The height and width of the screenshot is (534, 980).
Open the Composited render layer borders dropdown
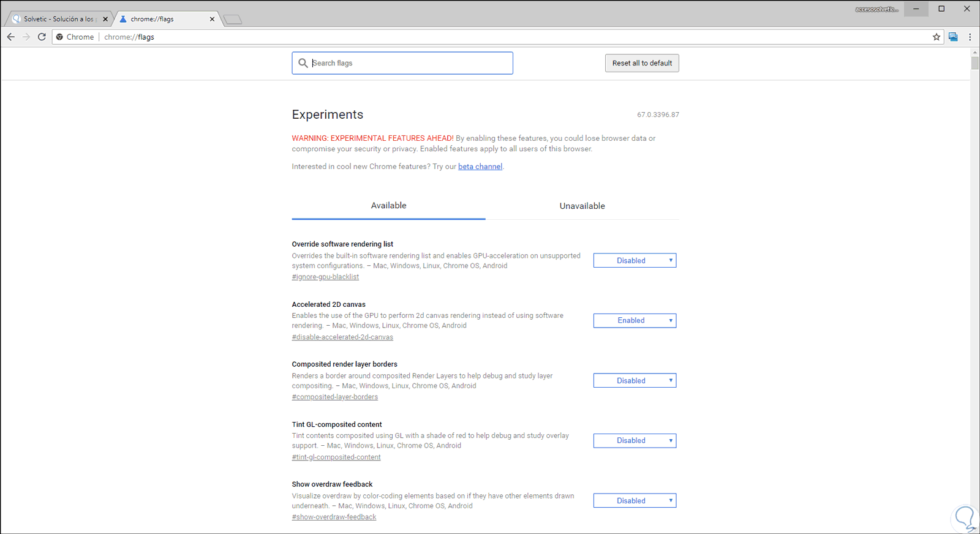635,380
